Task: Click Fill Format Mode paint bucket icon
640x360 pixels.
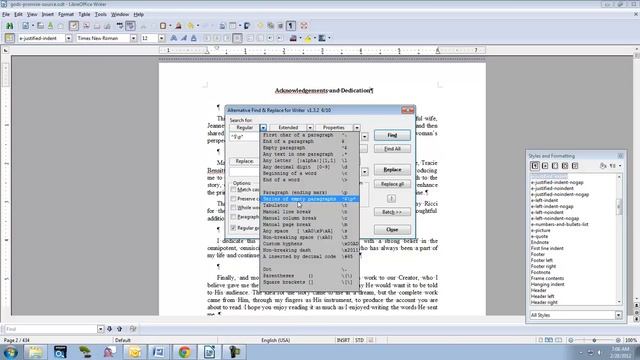Action: 603,166
